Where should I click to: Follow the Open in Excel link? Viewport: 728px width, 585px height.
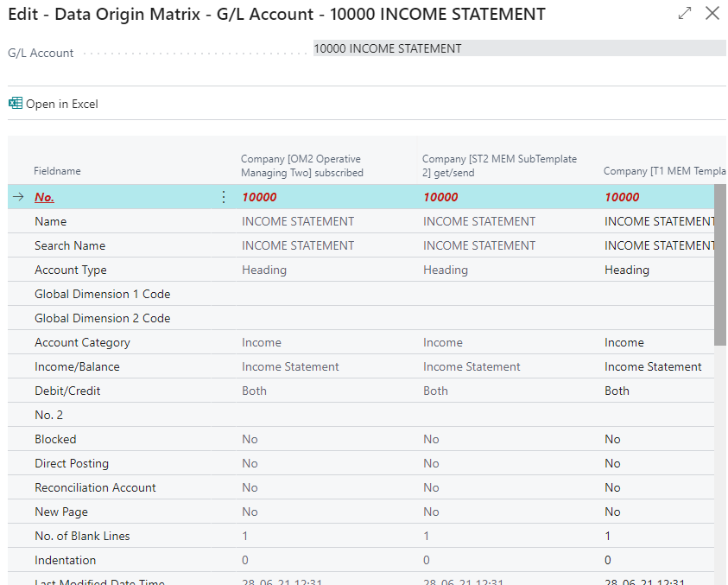(x=61, y=103)
